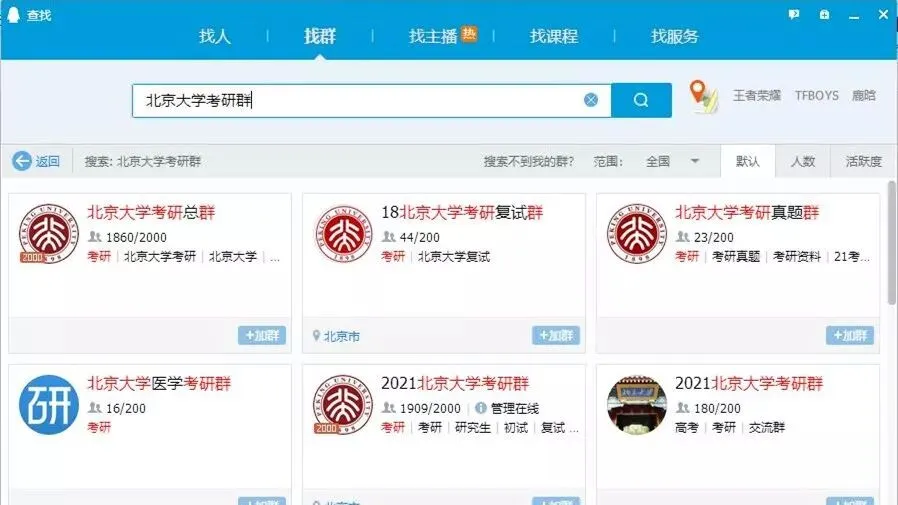898x505 pixels.
Task: Open the blue 研 avatar of 北京大学医学考研群
Action: [x=49, y=405]
